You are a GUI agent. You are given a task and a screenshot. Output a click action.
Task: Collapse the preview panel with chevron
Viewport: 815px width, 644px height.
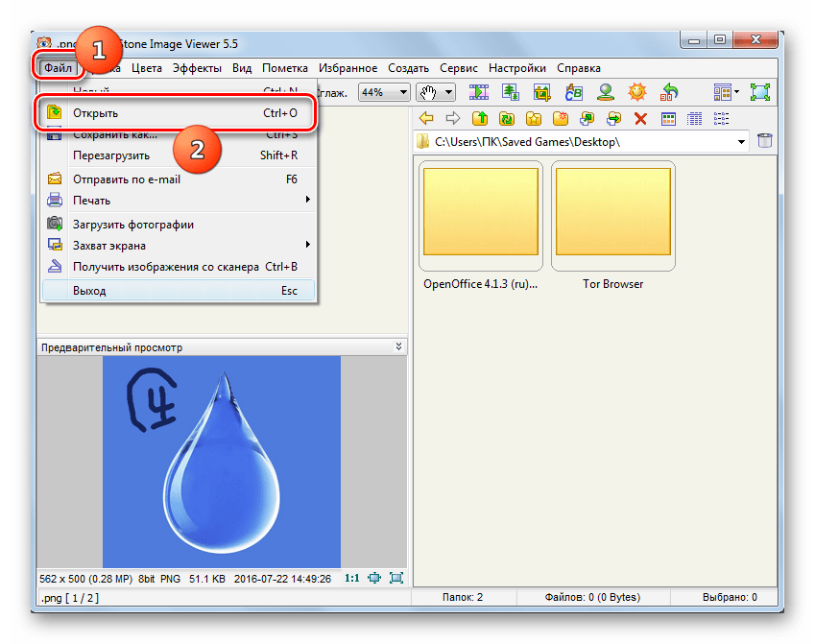click(x=399, y=346)
